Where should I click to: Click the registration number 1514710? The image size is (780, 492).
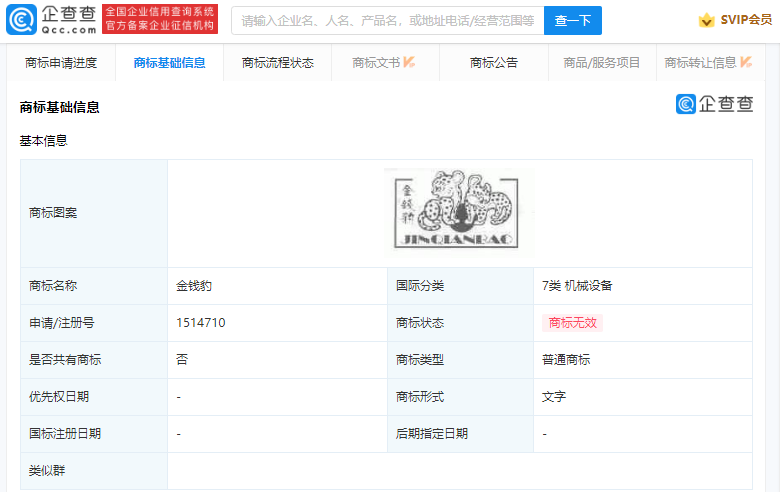[200, 323]
